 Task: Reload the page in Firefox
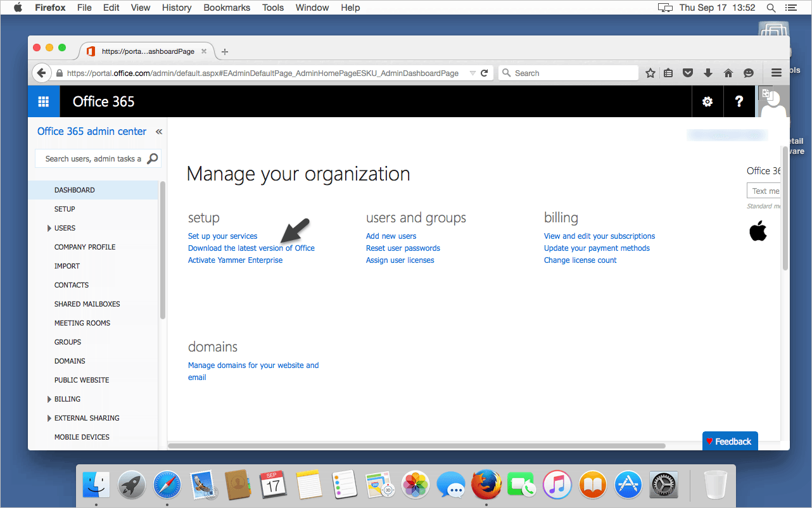pyautogui.click(x=485, y=73)
